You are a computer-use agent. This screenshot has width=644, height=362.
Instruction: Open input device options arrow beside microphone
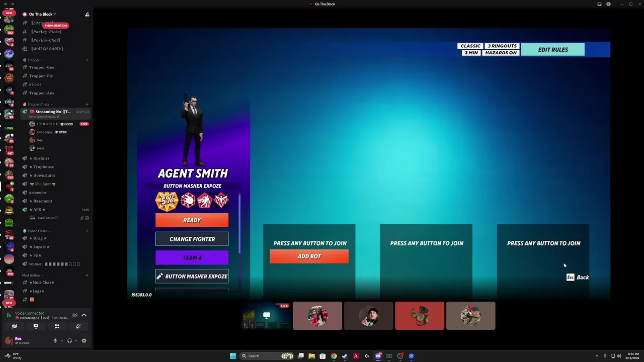61,341
